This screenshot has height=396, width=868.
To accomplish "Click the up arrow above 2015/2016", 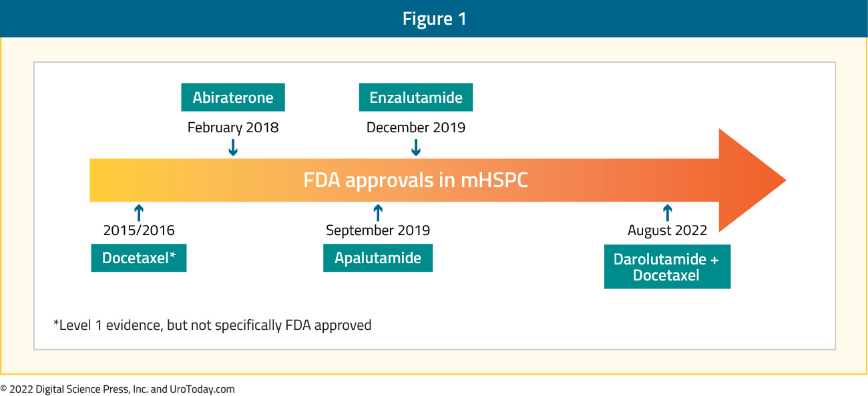I will point(139,213).
